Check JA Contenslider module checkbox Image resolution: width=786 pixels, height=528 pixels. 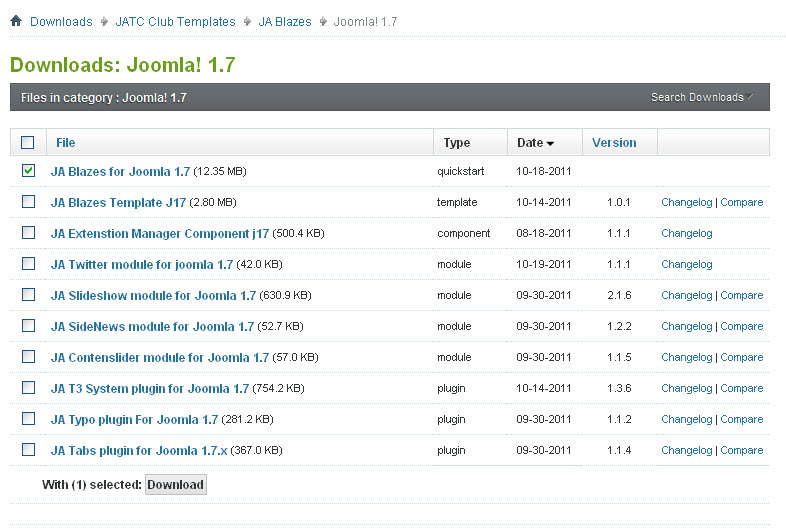[29, 357]
